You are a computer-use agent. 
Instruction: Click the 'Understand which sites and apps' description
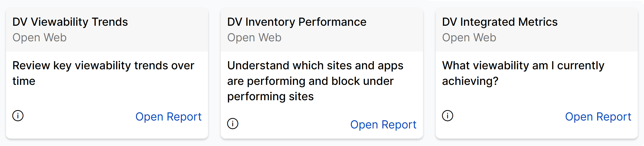coord(315,66)
